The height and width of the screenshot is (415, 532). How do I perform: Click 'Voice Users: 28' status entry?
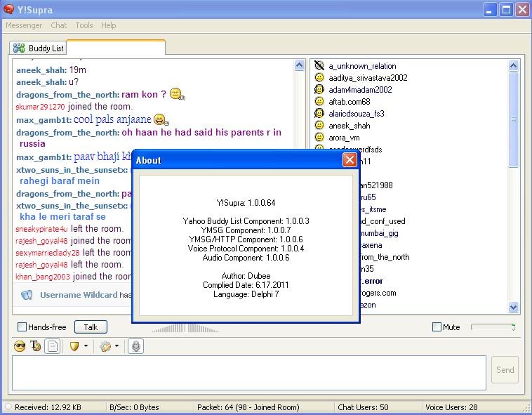(x=451, y=407)
